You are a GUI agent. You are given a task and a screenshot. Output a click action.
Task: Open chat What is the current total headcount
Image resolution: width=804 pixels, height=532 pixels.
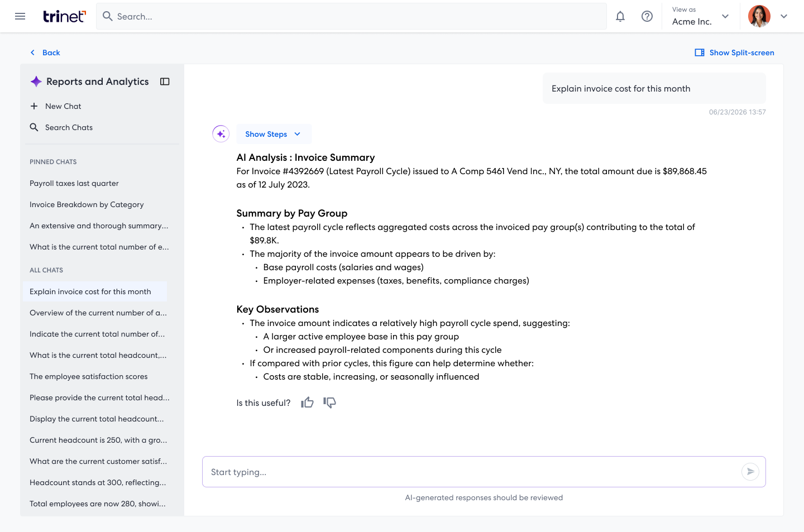click(x=98, y=355)
